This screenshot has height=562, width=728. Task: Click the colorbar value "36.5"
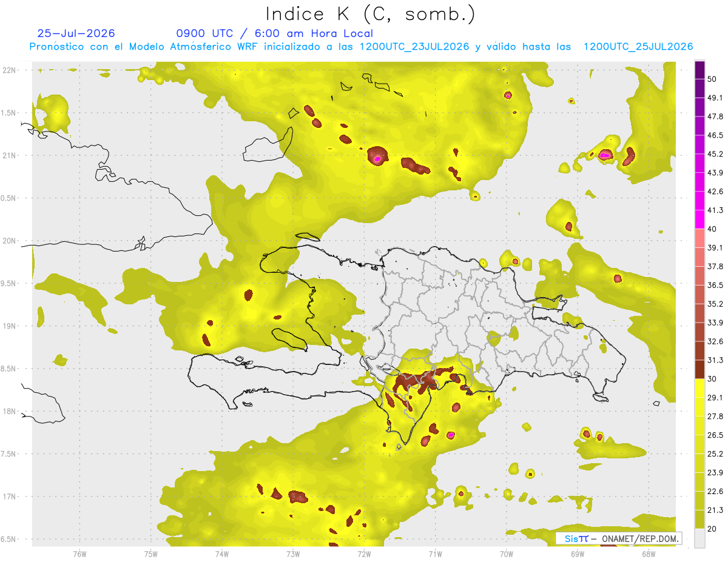(x=715, y=285)
